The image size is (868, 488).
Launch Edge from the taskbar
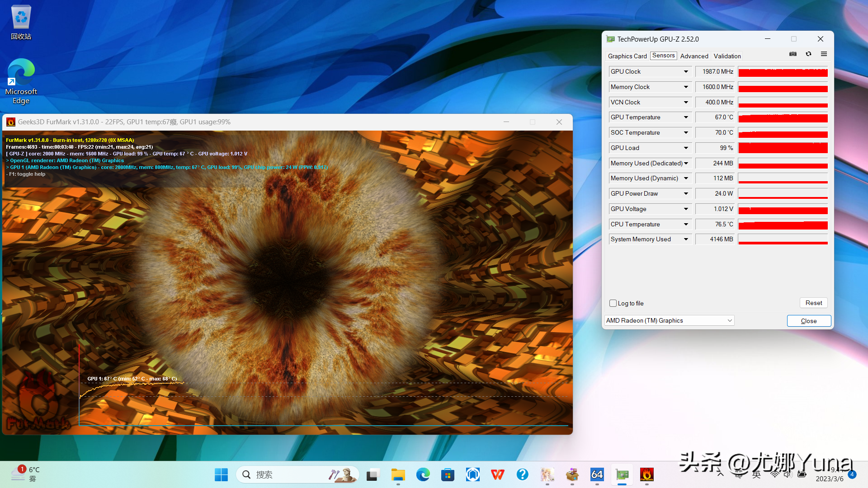[423, 474]
